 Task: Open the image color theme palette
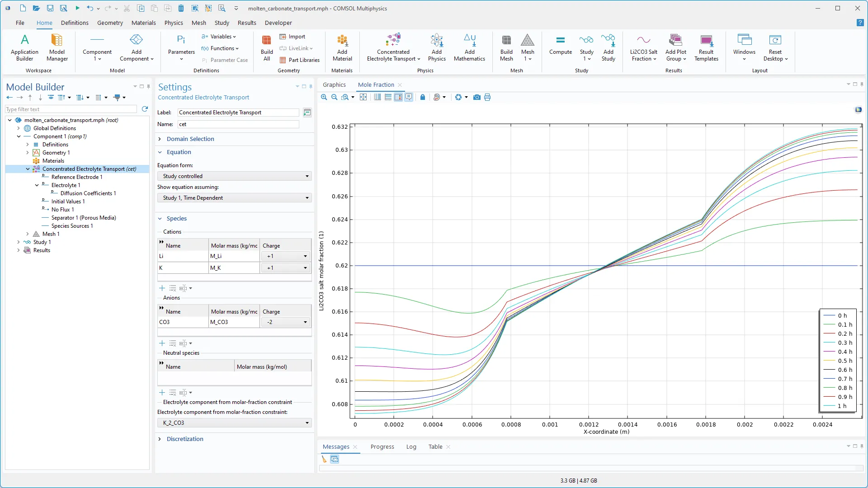(x=437, y=97)
